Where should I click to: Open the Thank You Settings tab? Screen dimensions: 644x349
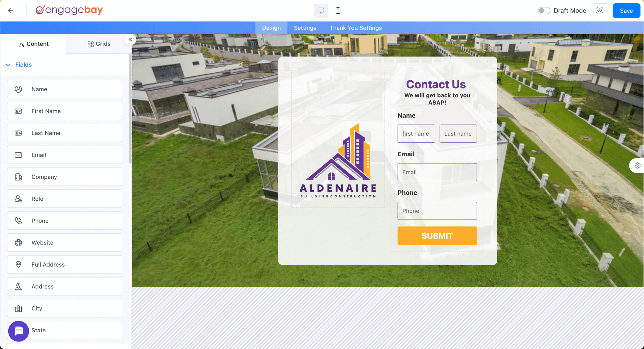355,28
